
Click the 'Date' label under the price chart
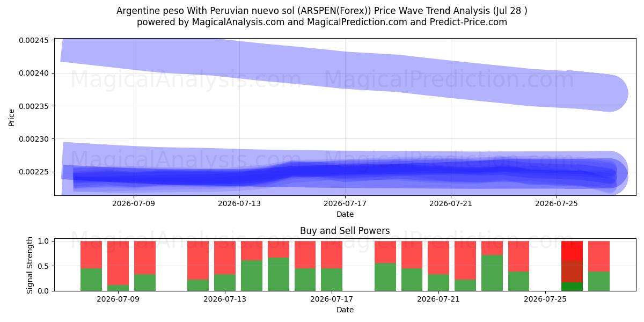[345, 214]
